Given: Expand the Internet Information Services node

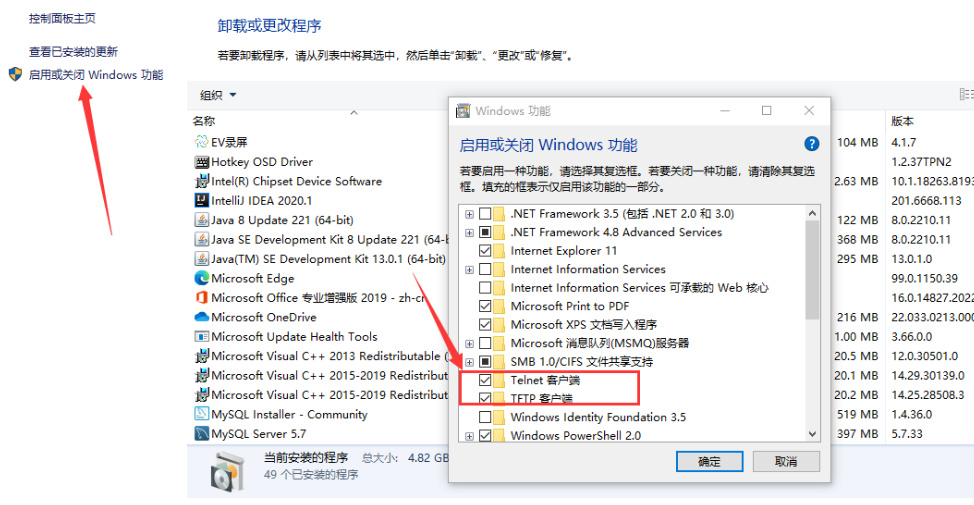Looking at the screenshot, I should tap(470, 270).
